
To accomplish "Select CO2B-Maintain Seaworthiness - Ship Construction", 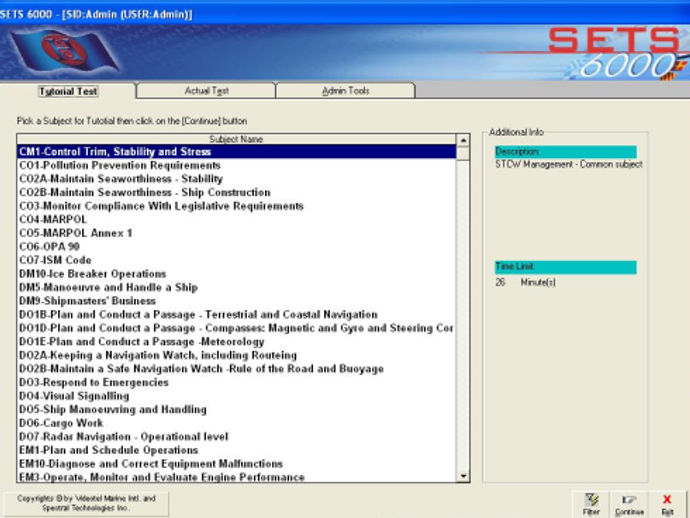I will (237, 192).
